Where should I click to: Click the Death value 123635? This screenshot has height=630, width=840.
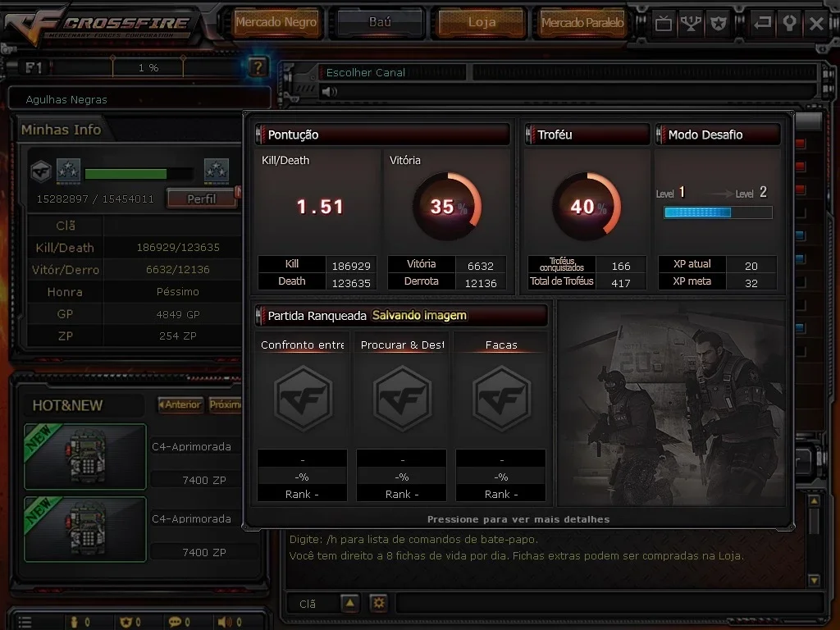pos(351,283)
